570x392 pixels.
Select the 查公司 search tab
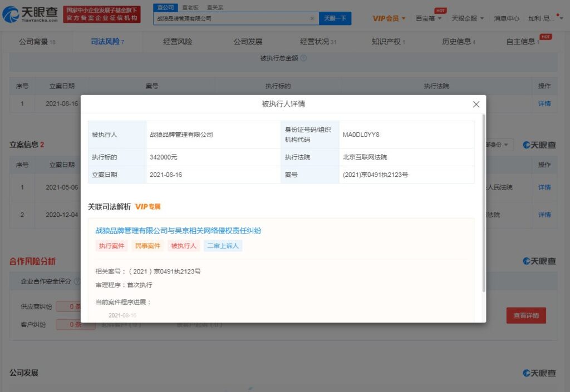pyautogui.click(x=165, y=8)
